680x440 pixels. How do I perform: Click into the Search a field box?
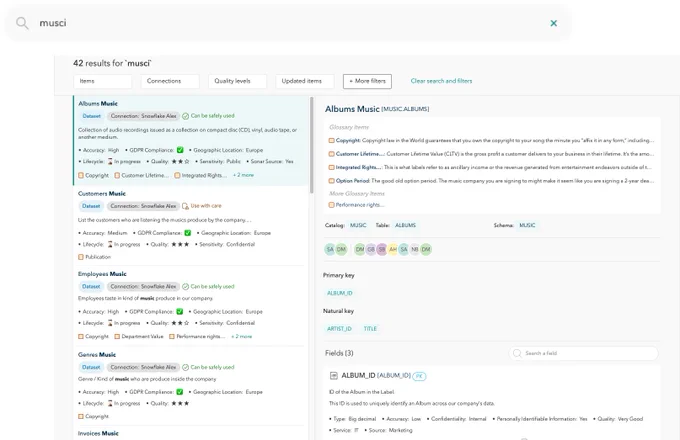tap(584, 353)
